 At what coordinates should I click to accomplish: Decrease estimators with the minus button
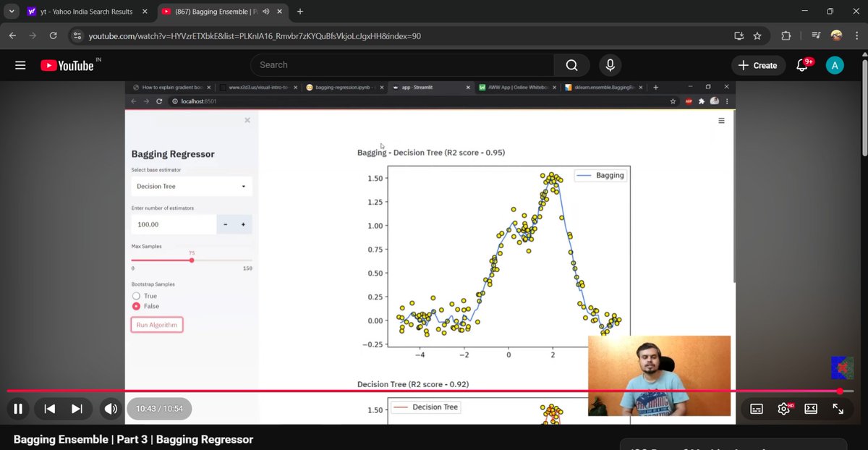coord(226,224)
